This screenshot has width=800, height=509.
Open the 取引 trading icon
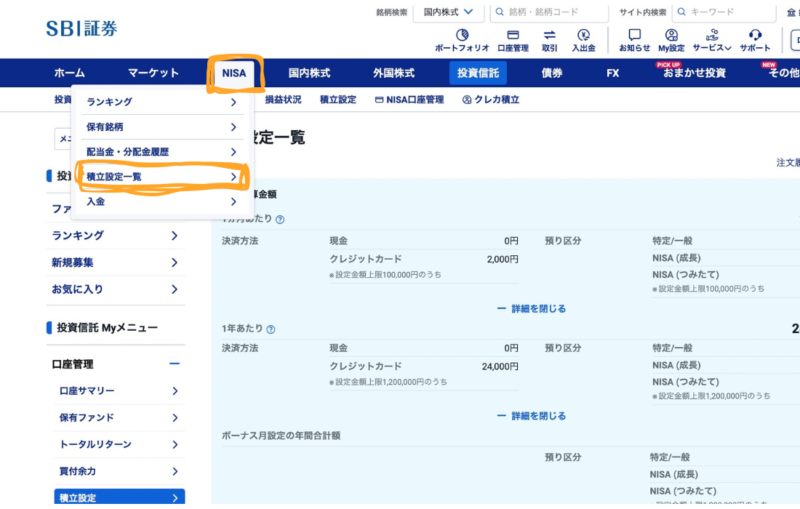click(x=549, y=40)
